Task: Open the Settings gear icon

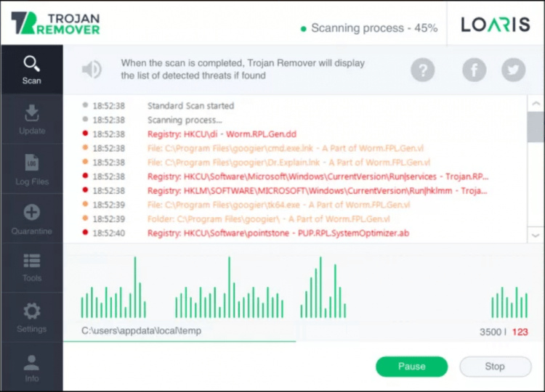Action: pos(32,311)
